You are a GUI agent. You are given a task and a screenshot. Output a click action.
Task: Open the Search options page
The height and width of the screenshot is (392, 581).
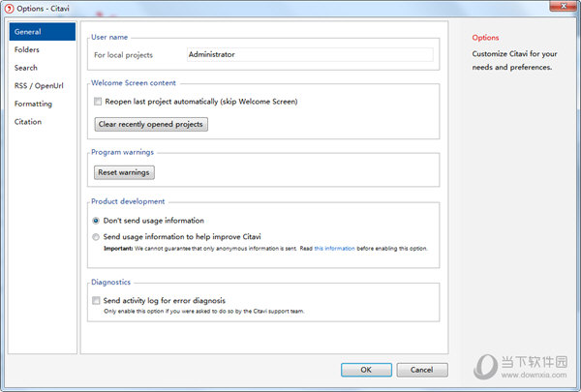pos(26,68)
